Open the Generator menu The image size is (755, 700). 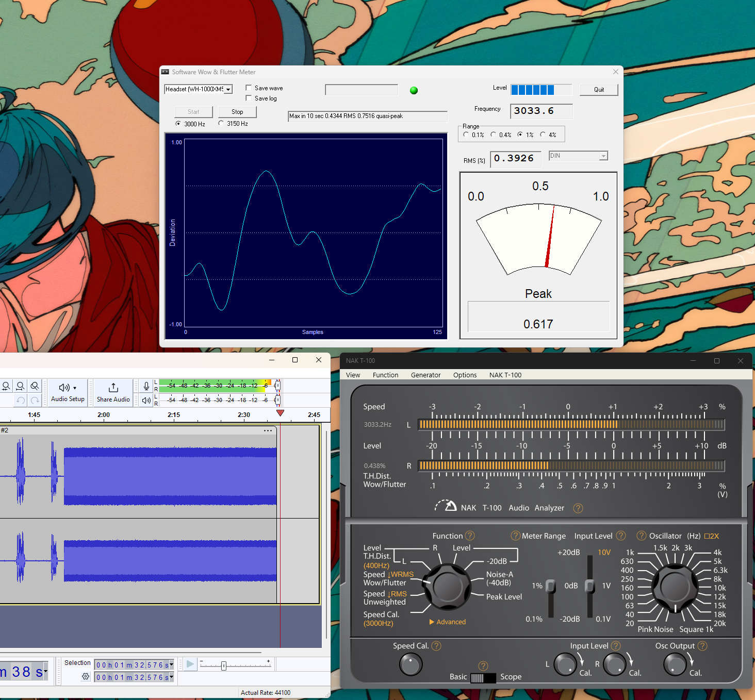[425, 375]
